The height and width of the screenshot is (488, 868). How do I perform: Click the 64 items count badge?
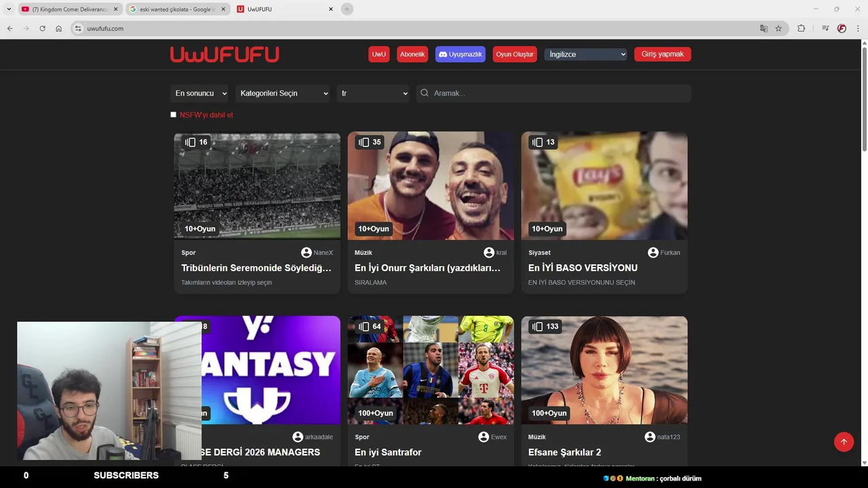point(370,327)
